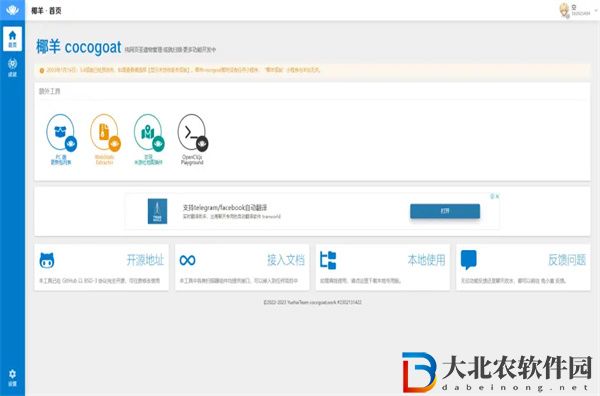Click the ad thumbnail image in banner
Viewport: 600px width, 396px height.
pos(158,211)
